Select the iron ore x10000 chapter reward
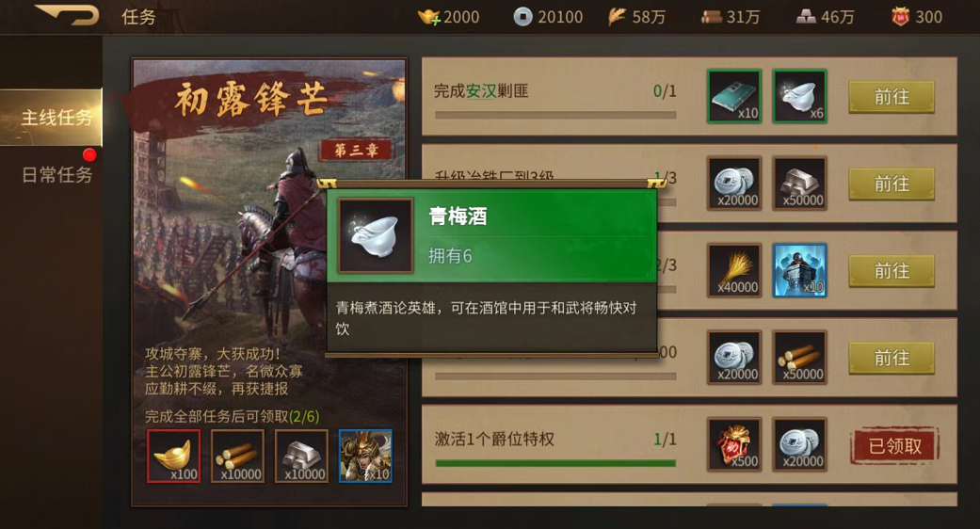 pyautogui.click(x=302, y=456)
